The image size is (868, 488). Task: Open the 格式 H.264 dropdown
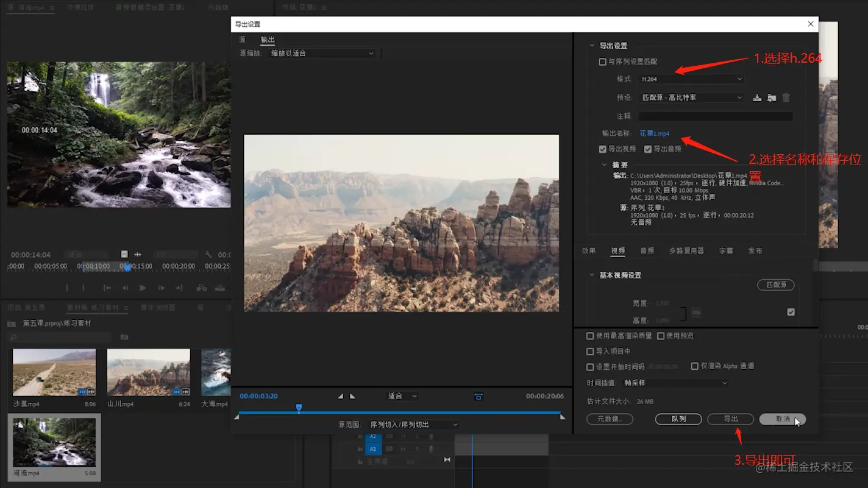click(x=691, y=79)
